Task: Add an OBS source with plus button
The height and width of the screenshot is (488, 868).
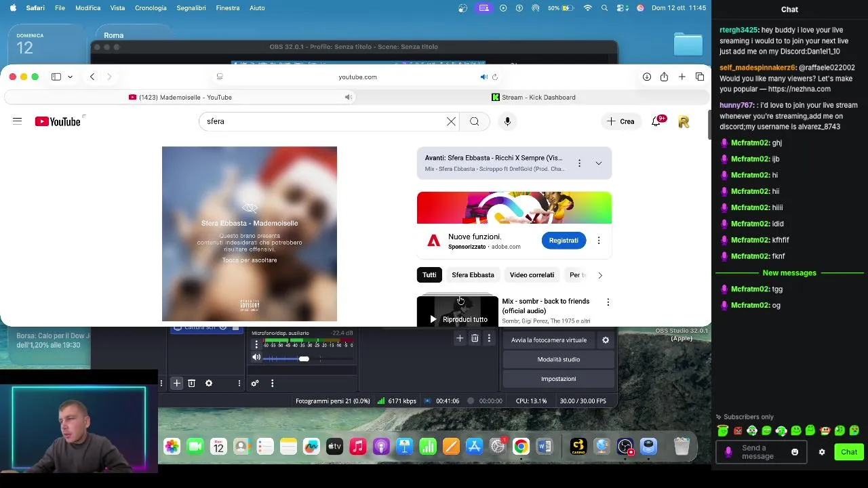Action: pos(176,384)
